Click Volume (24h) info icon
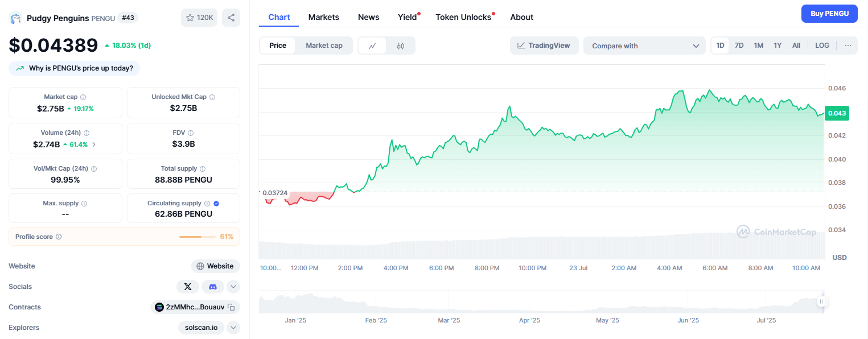The image size is (868, 339). tap(87, 133)
